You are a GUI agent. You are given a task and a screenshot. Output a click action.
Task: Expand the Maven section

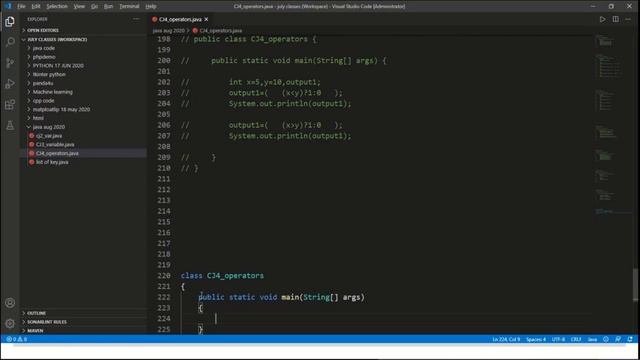pos(83,331)
